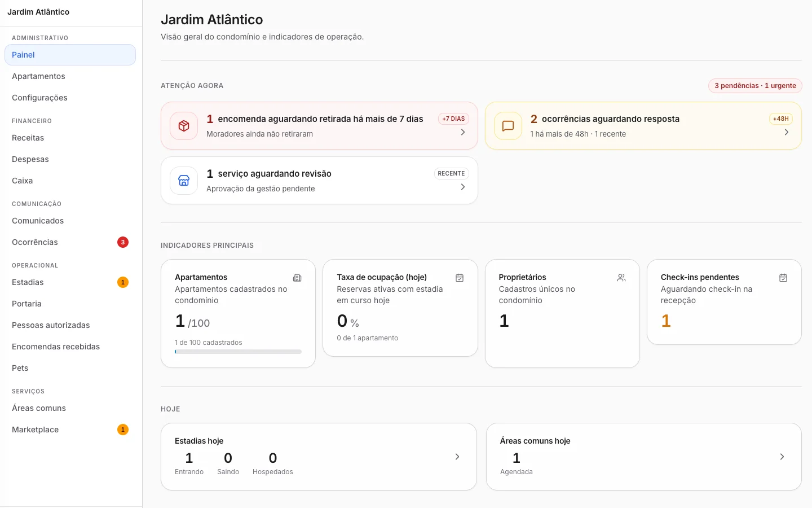Click the '3 pendências · 1 urgente' badge
812x508 pixels.
click(755, 86)
